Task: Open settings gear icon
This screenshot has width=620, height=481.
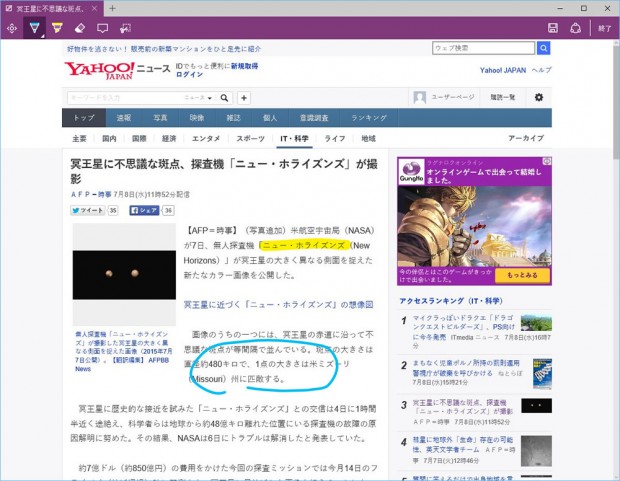Action: [539, 97]
